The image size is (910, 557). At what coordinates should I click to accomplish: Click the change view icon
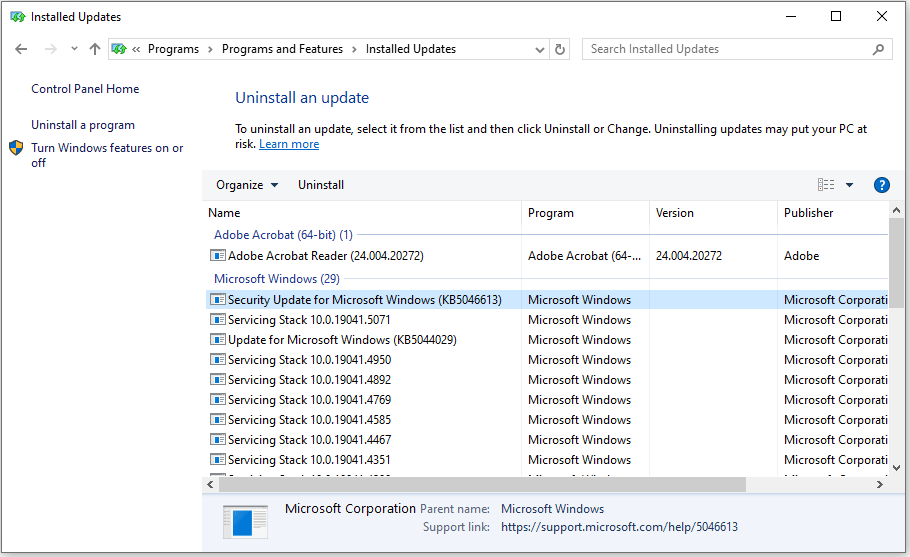pyautogui.click(x=826, y=185)
